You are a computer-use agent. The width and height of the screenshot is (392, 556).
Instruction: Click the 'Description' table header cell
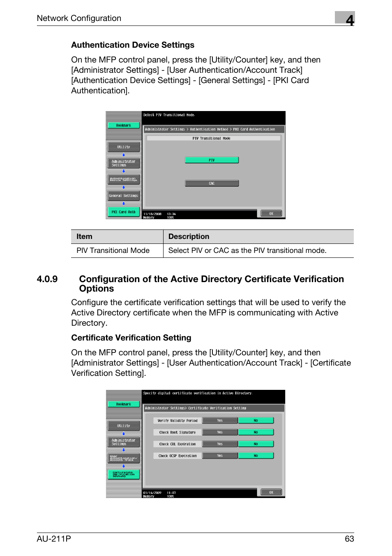pos(258,236)
